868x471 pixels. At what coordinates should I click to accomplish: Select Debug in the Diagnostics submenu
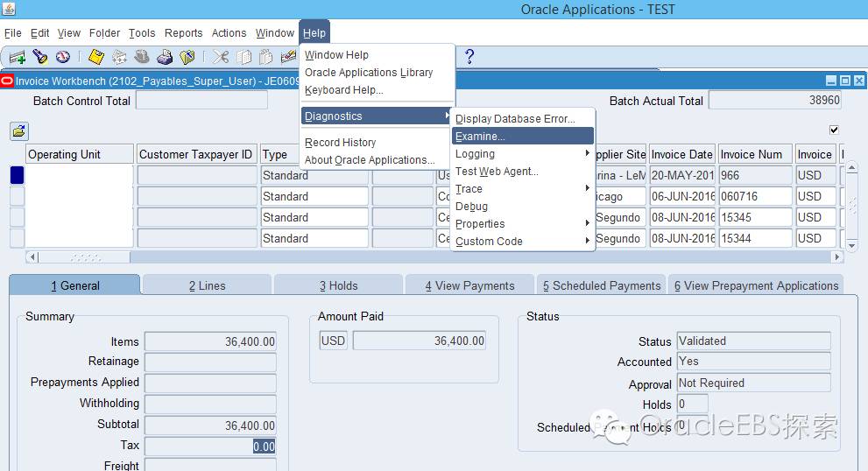523,207
